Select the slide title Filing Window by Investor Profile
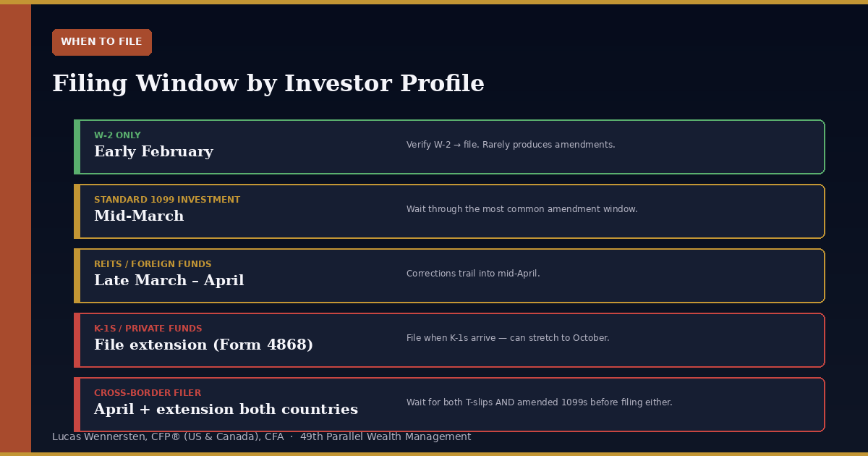The image size is (868, 456). [x=268, y=84]
